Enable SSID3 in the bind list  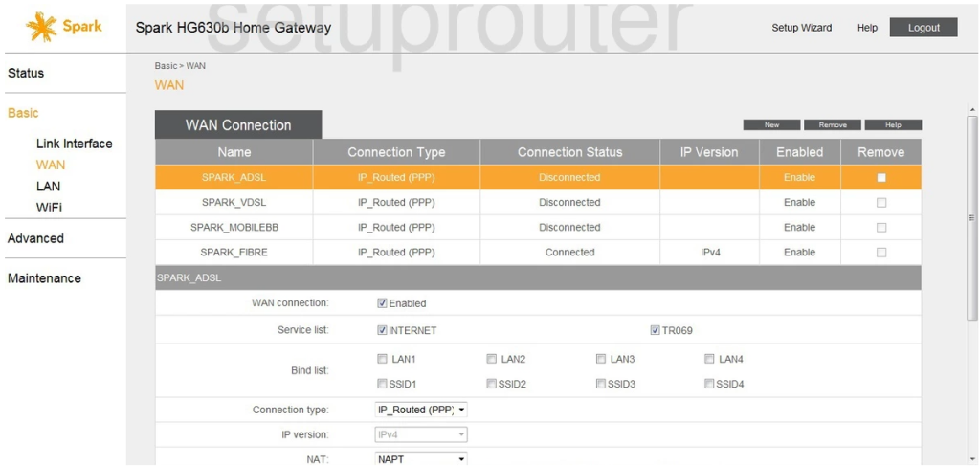[601, 384]
